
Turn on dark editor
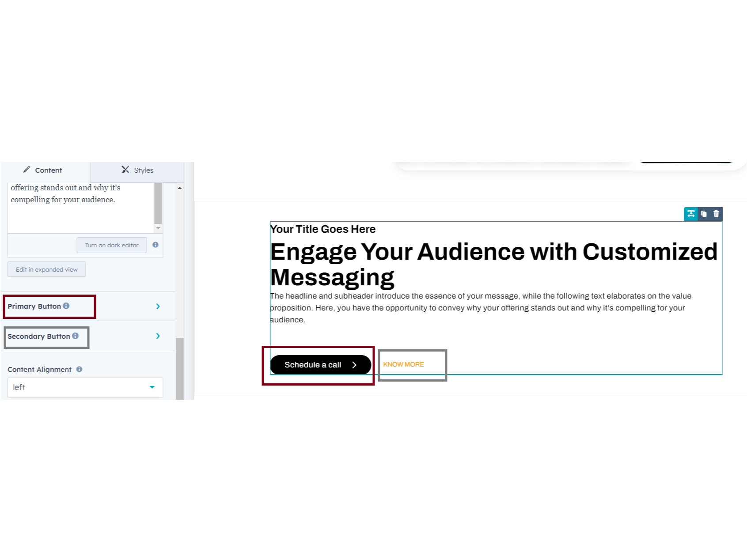(112, 245)
